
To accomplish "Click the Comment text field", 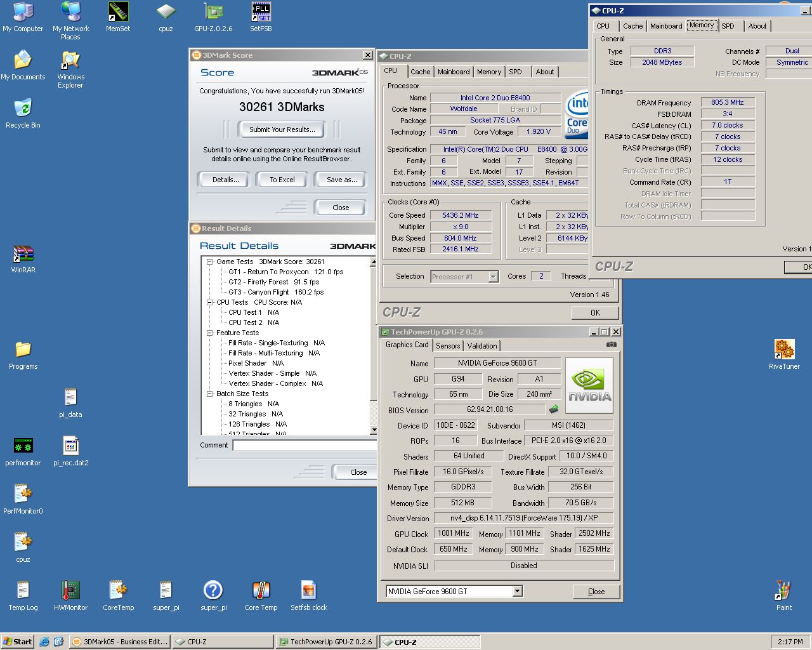I will [x=304, y=446].
